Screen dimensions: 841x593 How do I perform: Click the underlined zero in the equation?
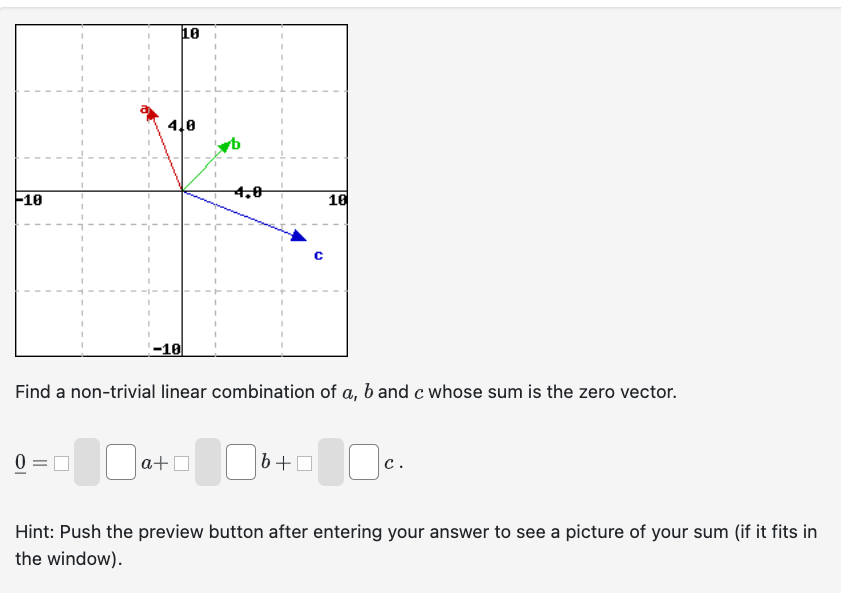pyautogui.click(x=19, y=460)
